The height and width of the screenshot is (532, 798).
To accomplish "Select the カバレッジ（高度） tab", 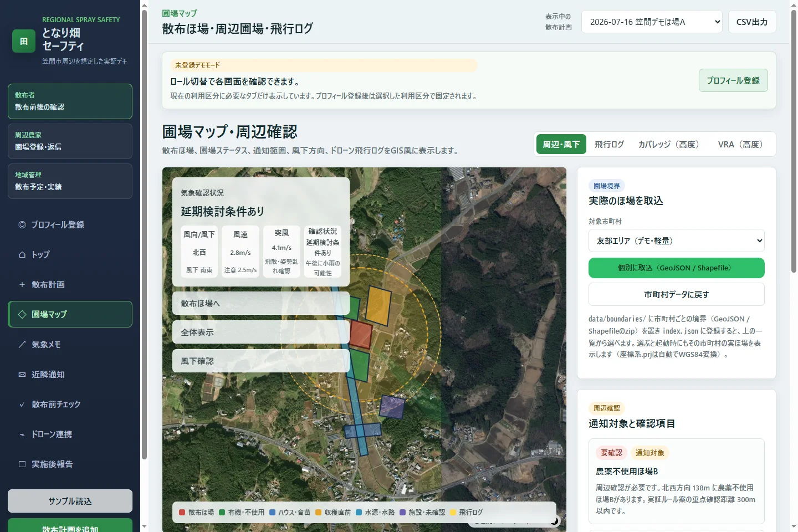I will pyautogui.click(x=668, y=144).
